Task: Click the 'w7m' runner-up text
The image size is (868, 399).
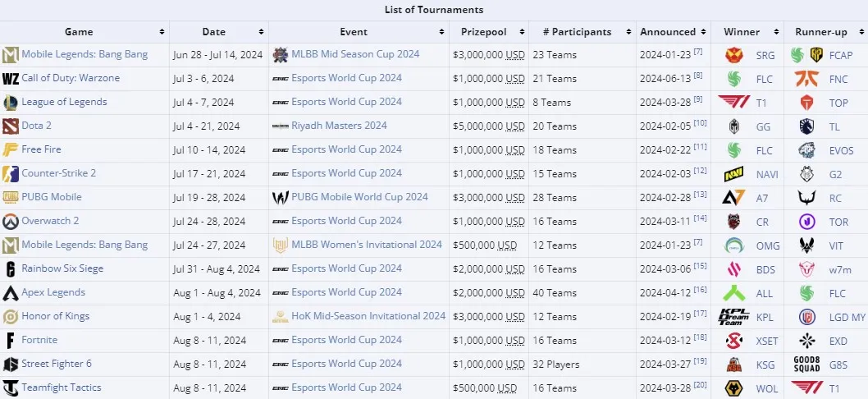Action: click(x=840, y=270)
